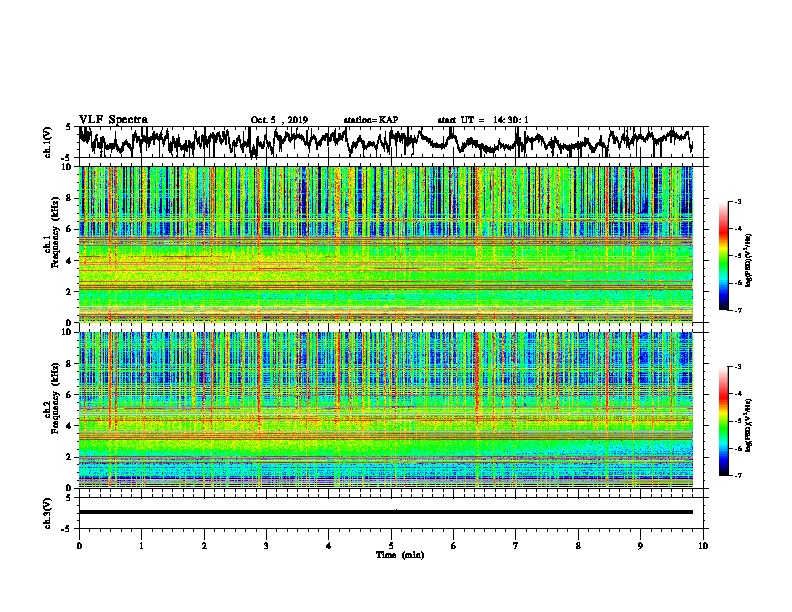Click the ch.1(V) waveform trace panel

(x=391, y=142)
